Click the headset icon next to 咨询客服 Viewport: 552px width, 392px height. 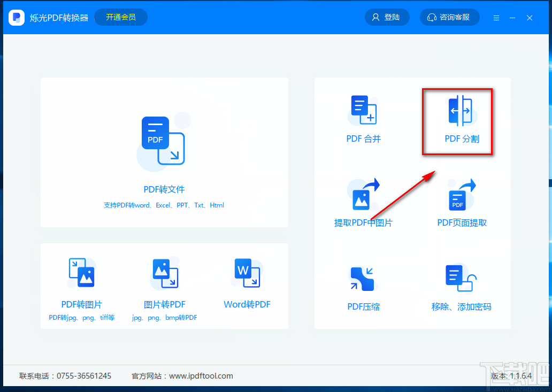point(432,17)
